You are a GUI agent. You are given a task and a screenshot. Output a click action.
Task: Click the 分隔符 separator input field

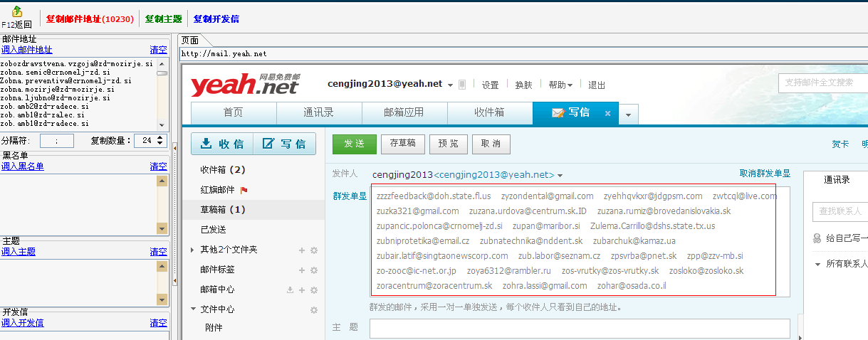coord(57,141)
